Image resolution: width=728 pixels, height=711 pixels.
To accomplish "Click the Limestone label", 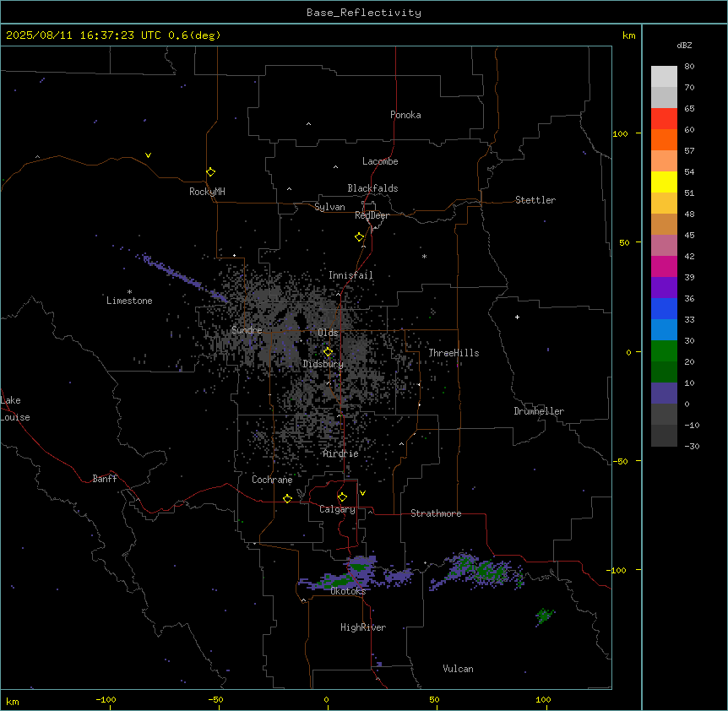I will [129, 301].
